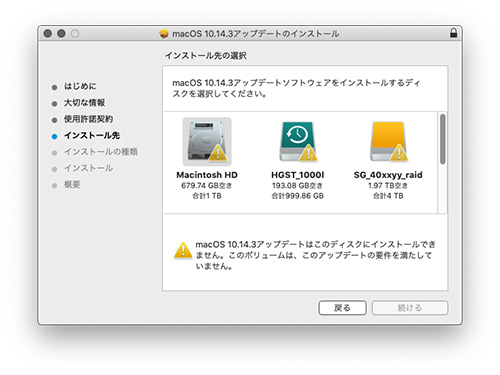Select the Macintosh HD disk icon
500x375 pixels.
click(x=207, y=142)
